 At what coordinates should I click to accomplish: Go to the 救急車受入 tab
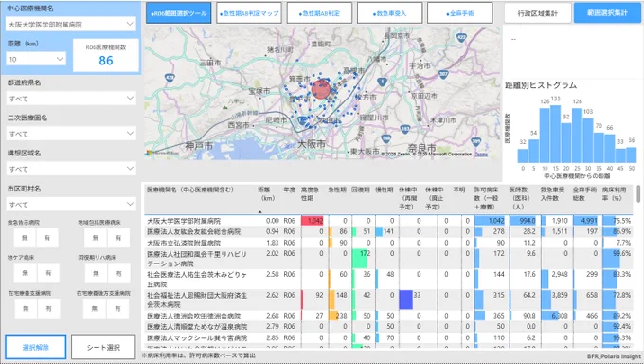(389, 13)
